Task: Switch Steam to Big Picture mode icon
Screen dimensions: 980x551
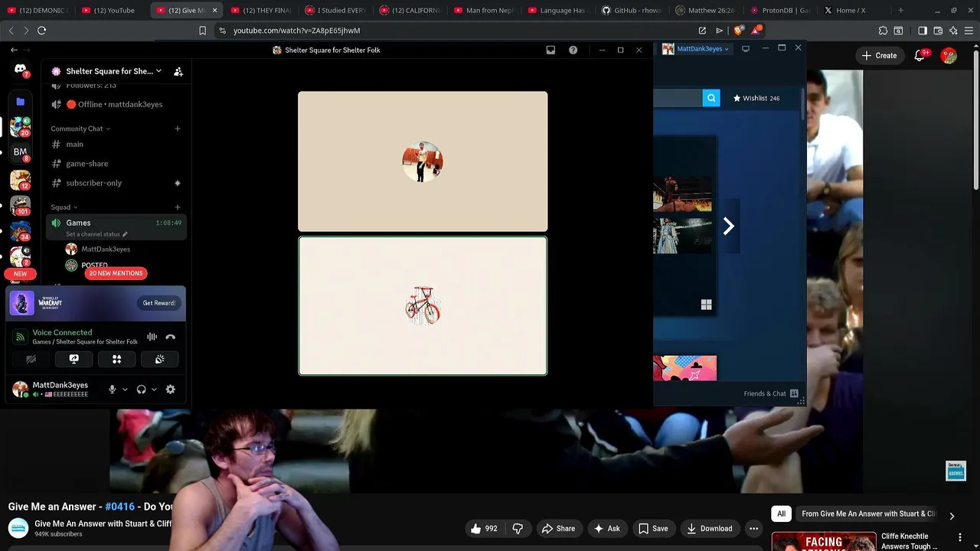Action: (x=746, y=48)
